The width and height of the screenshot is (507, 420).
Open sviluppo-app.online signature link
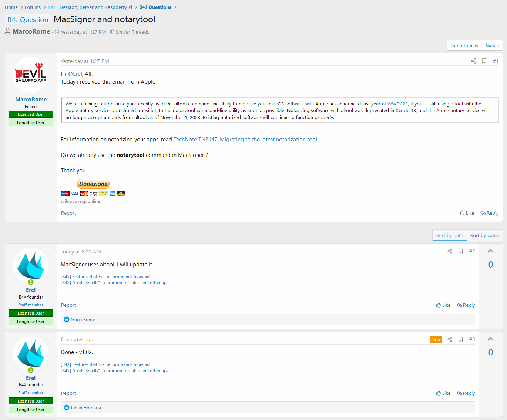[x=80, y=201]
